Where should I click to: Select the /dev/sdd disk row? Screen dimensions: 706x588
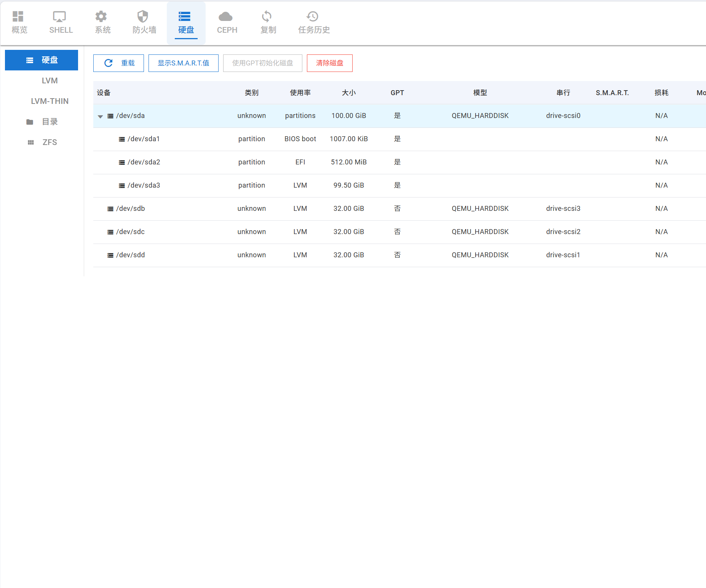pos(399,255)
